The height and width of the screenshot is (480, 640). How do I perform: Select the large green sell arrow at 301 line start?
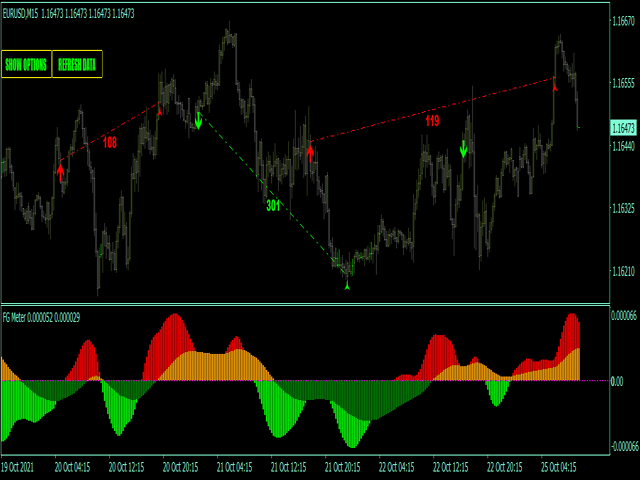pyautogui.click(x=198, y=121)
